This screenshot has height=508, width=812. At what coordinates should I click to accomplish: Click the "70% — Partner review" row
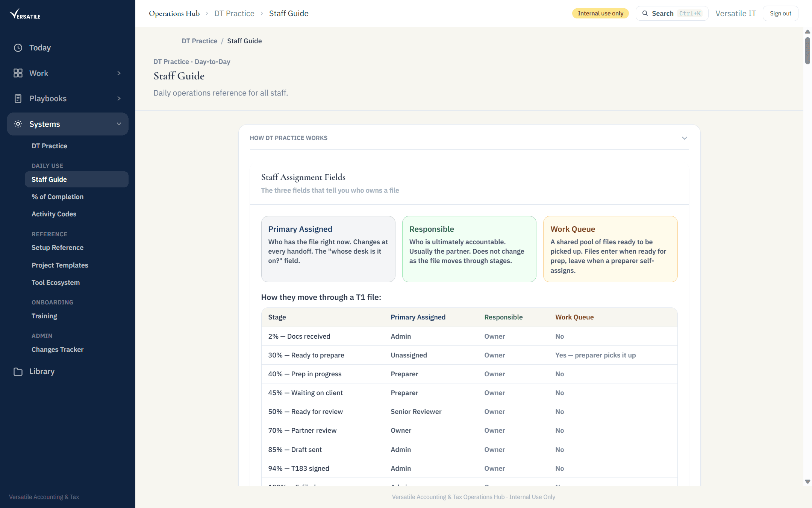469,430
